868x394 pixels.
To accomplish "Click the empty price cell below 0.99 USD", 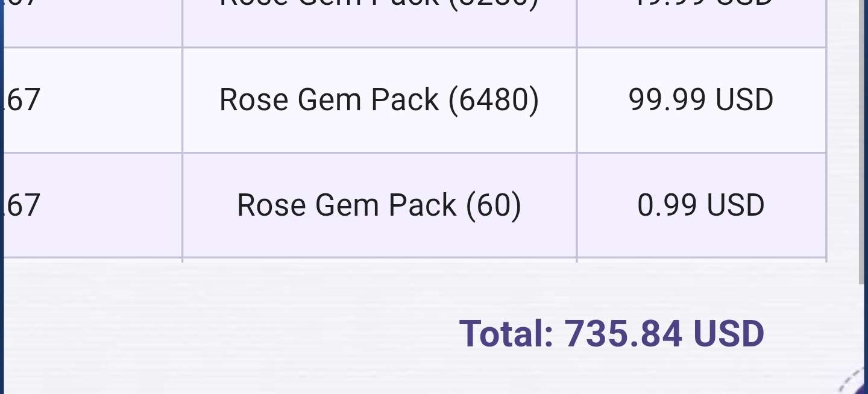I will click(x=701, y=261).
